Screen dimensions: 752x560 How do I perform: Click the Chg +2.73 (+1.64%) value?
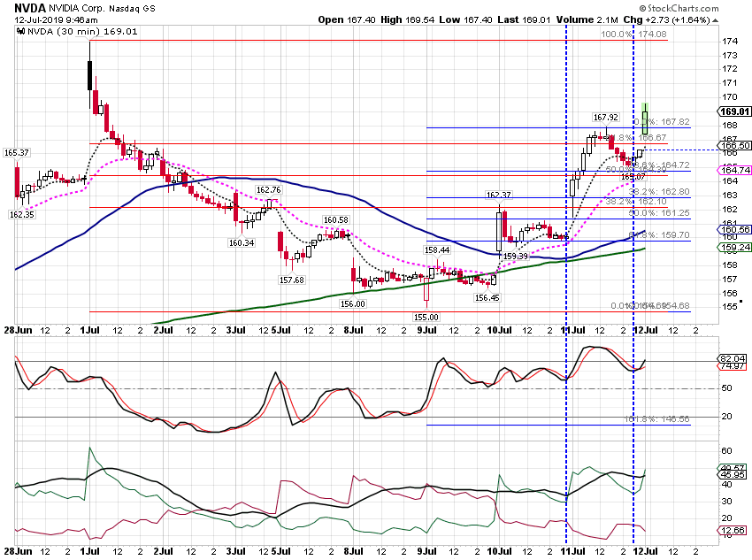[x=667, y=19]
